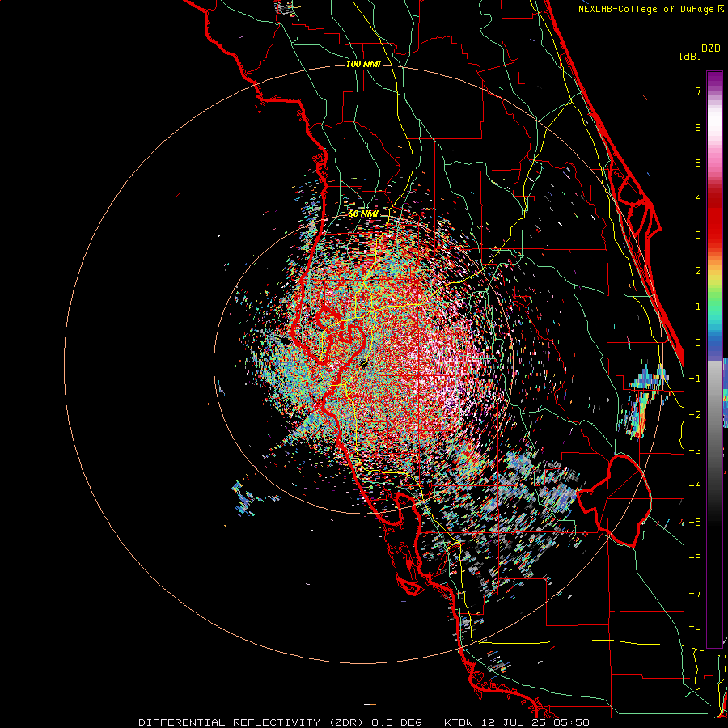Click the ZDR color scale bar
This screenshot has height=728, width=728.
(714, 359)
